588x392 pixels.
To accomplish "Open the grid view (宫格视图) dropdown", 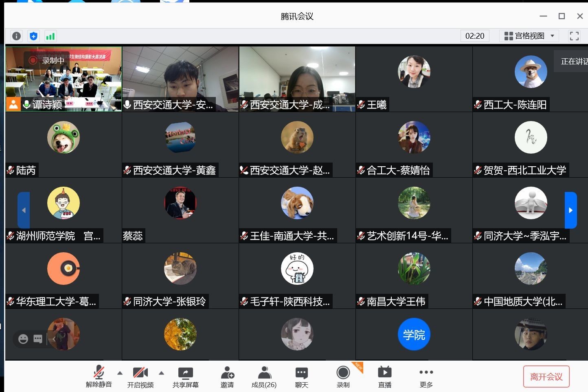I will pos(529,36).
